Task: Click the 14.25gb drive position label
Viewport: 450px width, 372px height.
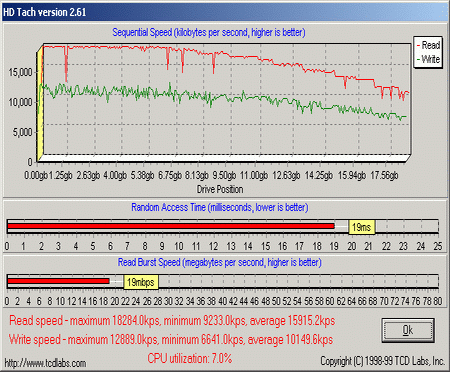Action: pos(319,175)
